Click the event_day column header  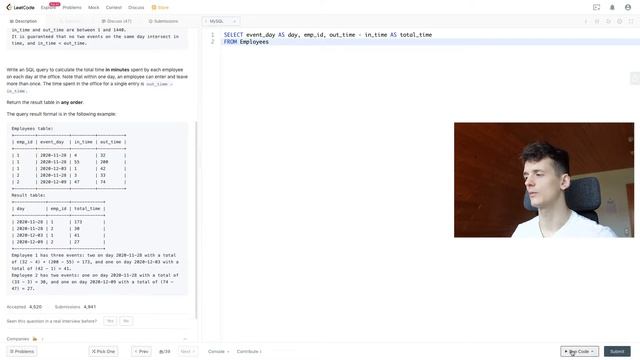(52, 142)
